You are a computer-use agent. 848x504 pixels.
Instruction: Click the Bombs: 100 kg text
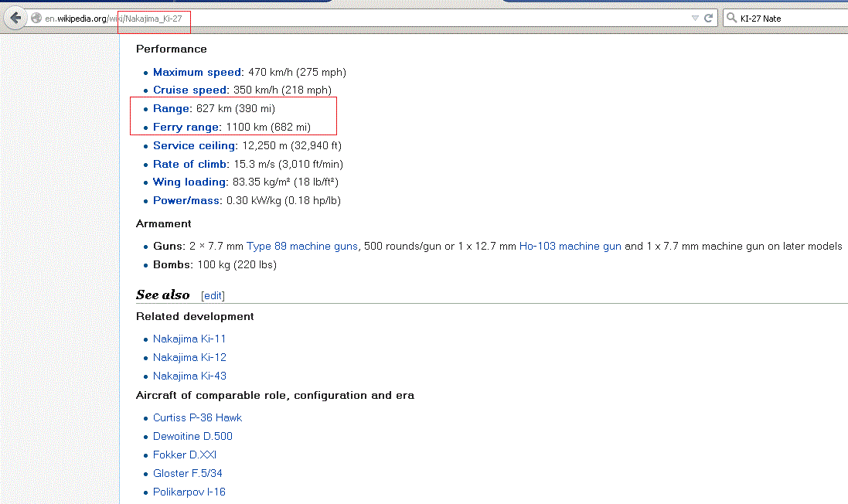click(215, 265)
